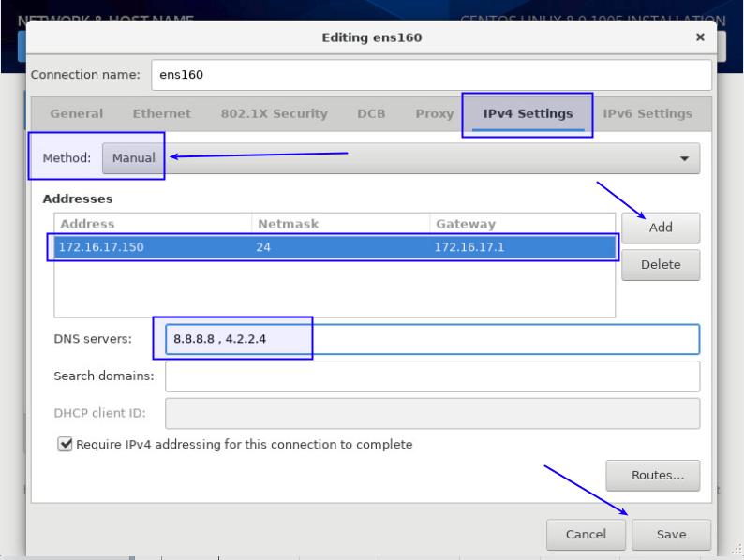Select the 802.1X Security tab

[x=274, y=113]
